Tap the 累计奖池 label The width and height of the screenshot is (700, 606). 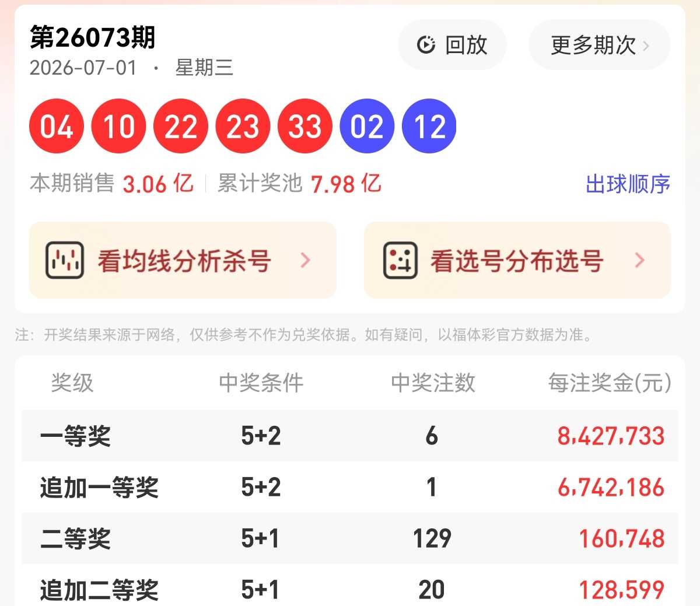click(x=260, y=184)
